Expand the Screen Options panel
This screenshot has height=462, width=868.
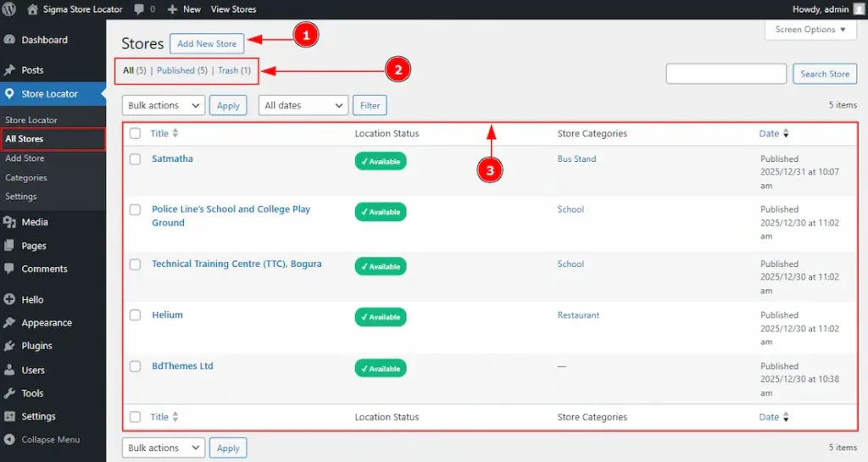coord(810,30)
